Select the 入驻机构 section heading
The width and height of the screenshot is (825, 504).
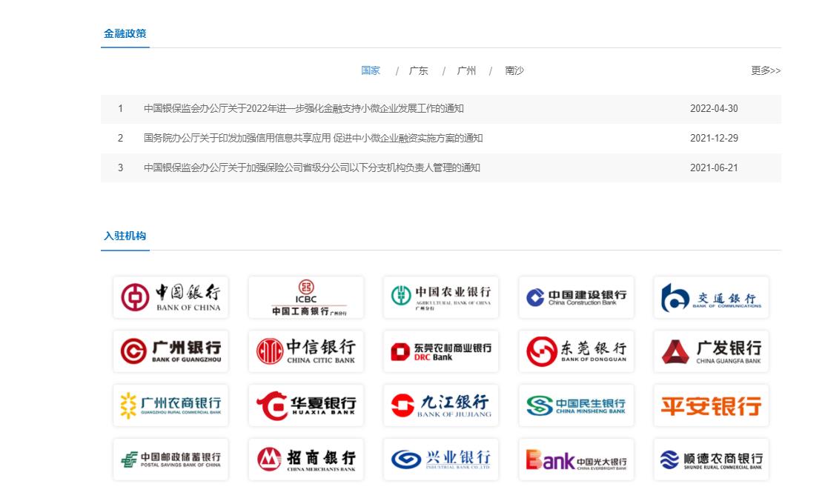coord(125,236)
